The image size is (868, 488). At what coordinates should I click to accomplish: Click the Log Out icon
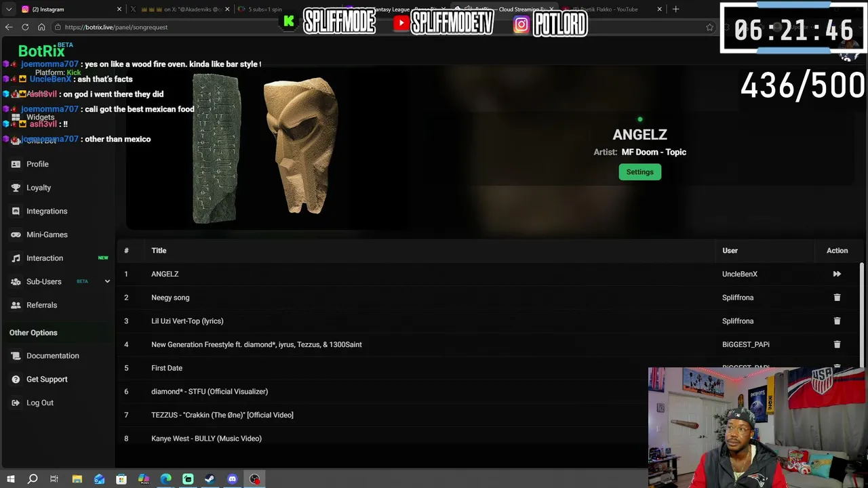(x=16, y=403)
